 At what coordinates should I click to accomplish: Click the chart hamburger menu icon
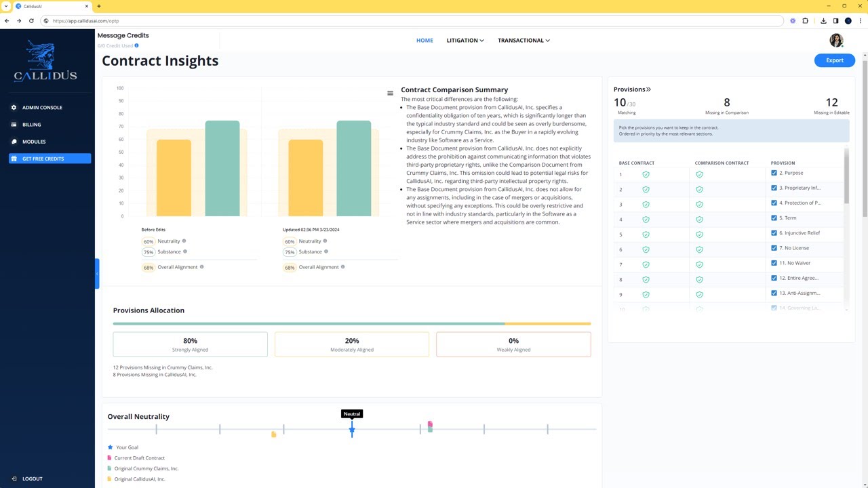tap(390, 94)
